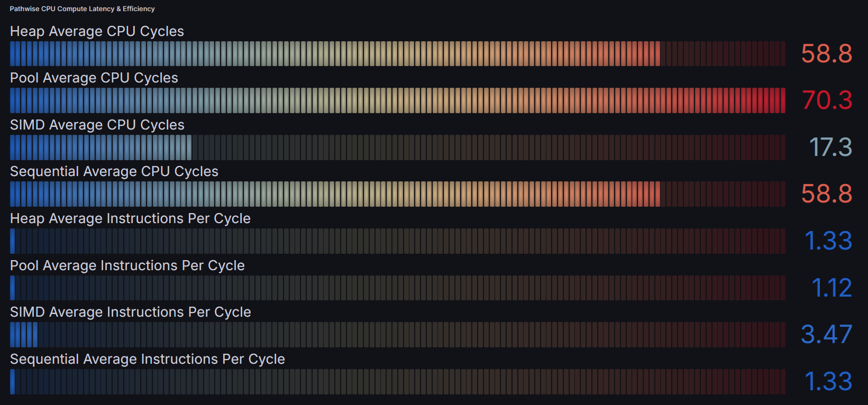Select the Heap Average CPU Cycles label
Viewport: 868px width, 405px height.
97,32
